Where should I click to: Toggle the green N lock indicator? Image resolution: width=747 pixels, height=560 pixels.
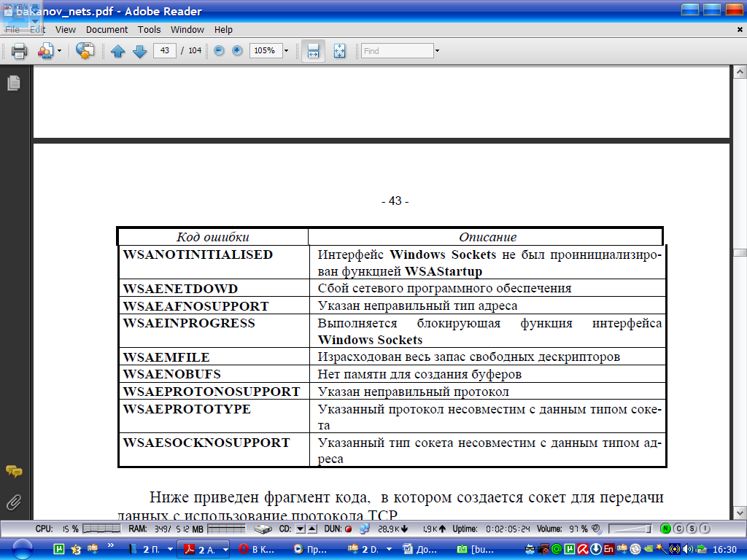(665, 529)
